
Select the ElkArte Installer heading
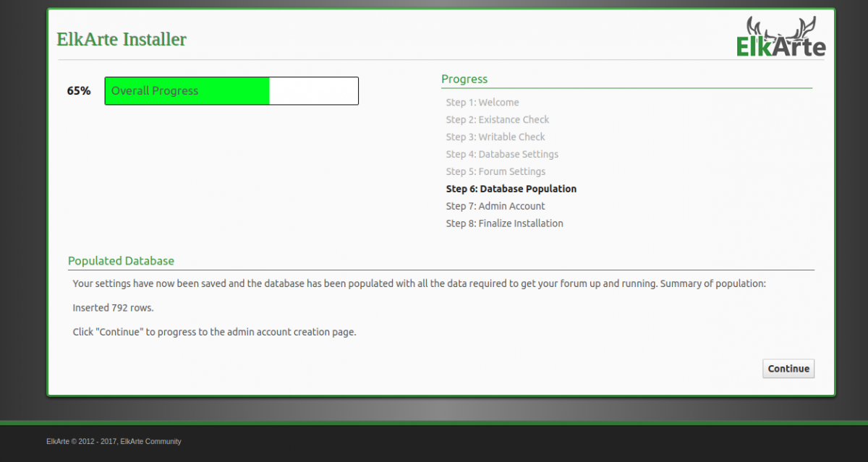[122, 39]
